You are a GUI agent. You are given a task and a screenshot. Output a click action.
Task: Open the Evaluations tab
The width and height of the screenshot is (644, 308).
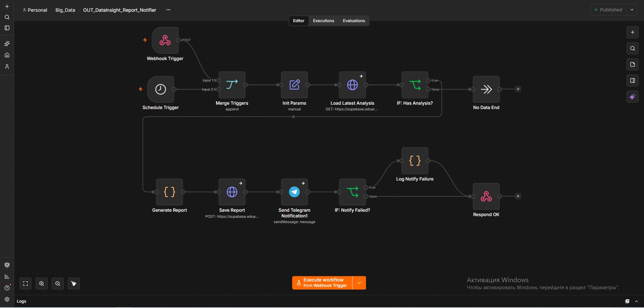pyautogui.click(x=354, y=21)
